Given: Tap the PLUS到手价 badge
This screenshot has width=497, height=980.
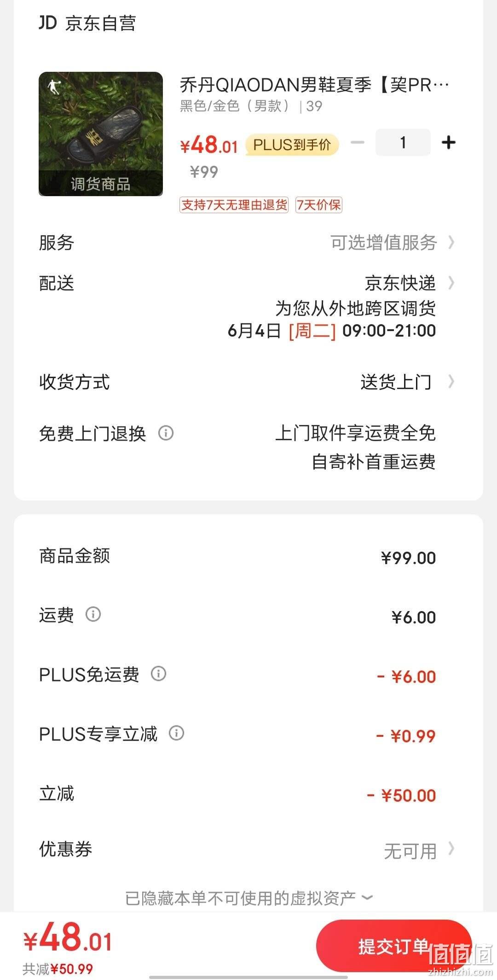Looking at the screenshot, I should tap(292, 145).
